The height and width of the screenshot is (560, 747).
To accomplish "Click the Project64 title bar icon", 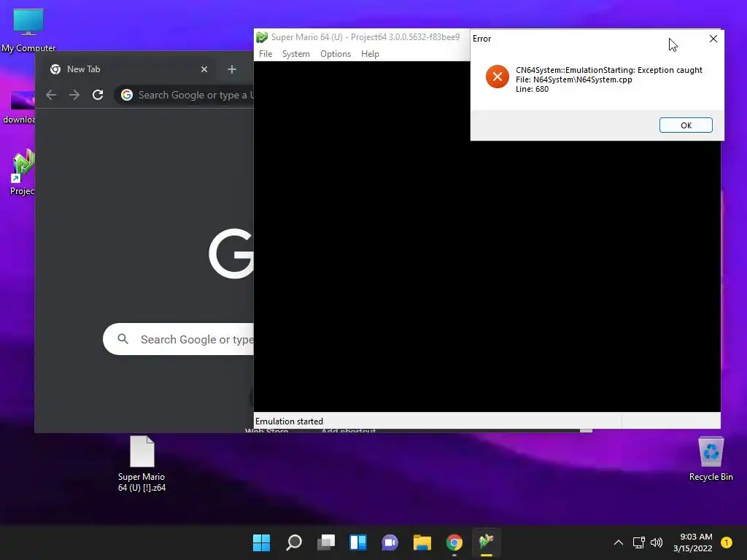I will [262, 37].
